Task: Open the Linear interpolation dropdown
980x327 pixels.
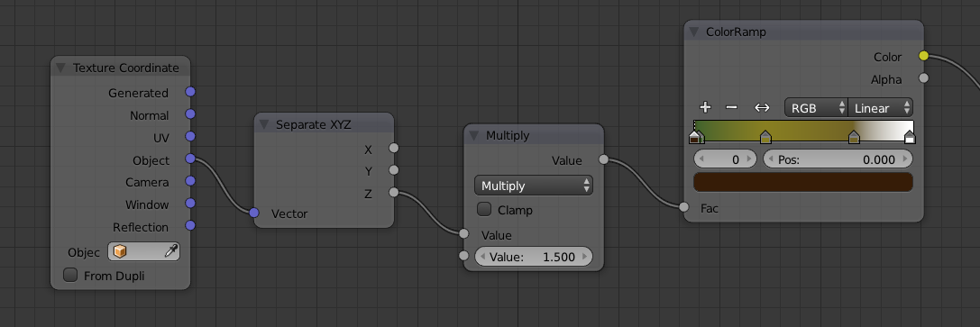Action: click(x=881, y=108)
